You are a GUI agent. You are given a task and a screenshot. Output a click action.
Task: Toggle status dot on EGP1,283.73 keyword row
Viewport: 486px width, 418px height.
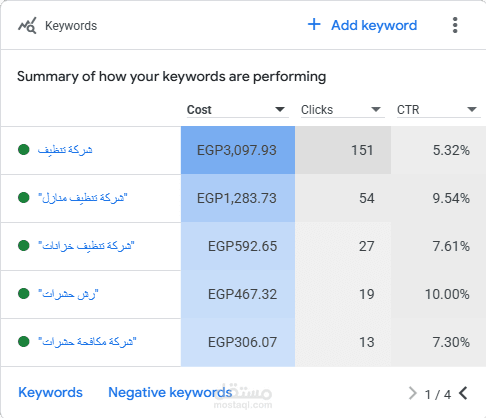(x=24, y=198)
